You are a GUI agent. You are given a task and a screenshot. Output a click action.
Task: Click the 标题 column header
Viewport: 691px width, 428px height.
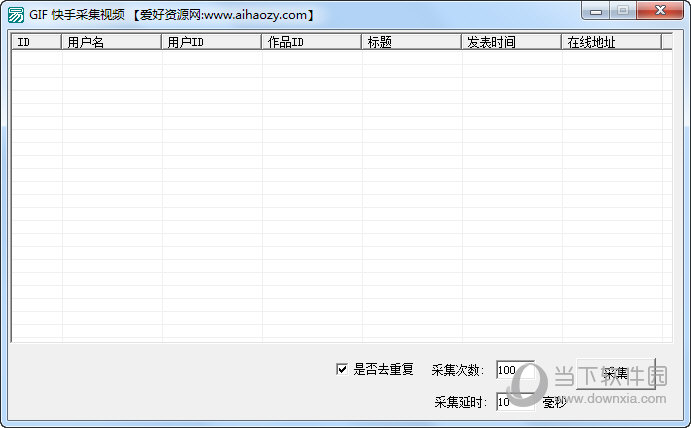click(411, 42)
